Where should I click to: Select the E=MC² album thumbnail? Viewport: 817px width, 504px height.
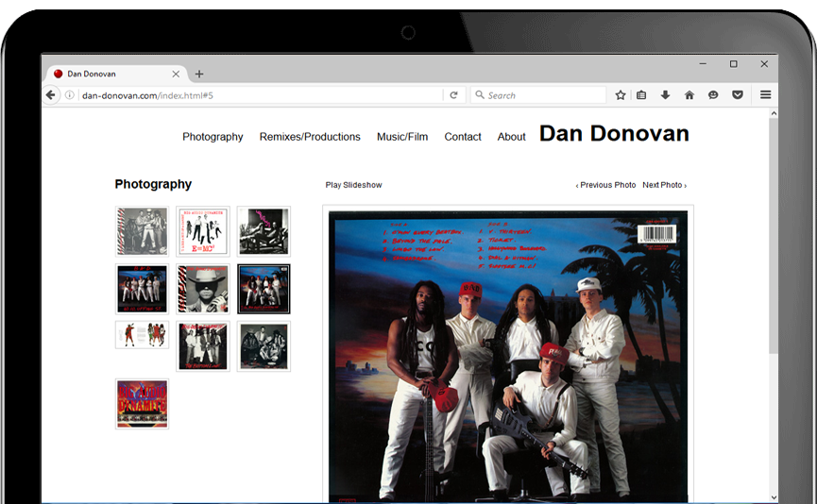tap(202, 231)
